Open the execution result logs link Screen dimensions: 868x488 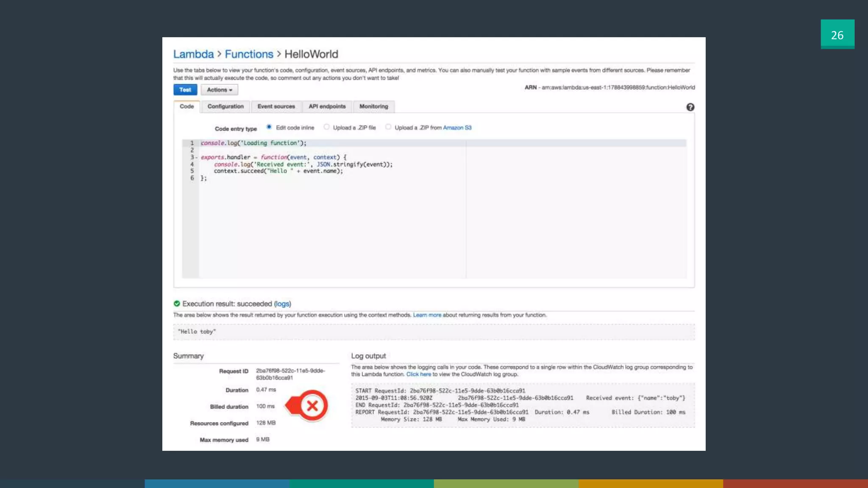[x=282, y=304]
